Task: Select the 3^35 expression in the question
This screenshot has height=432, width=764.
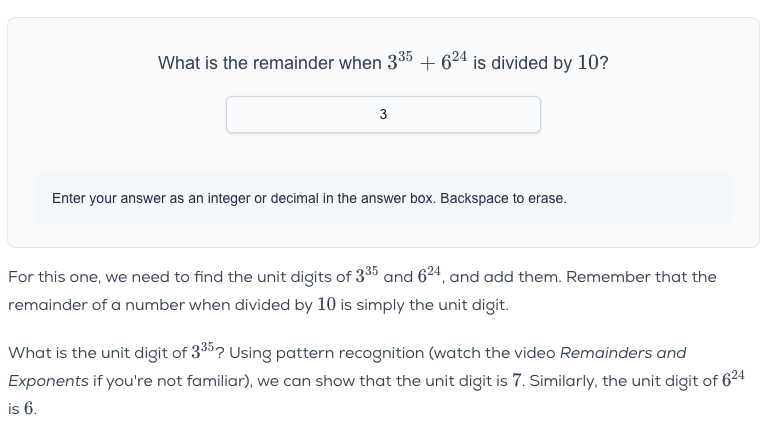Action: pos(399,62)
